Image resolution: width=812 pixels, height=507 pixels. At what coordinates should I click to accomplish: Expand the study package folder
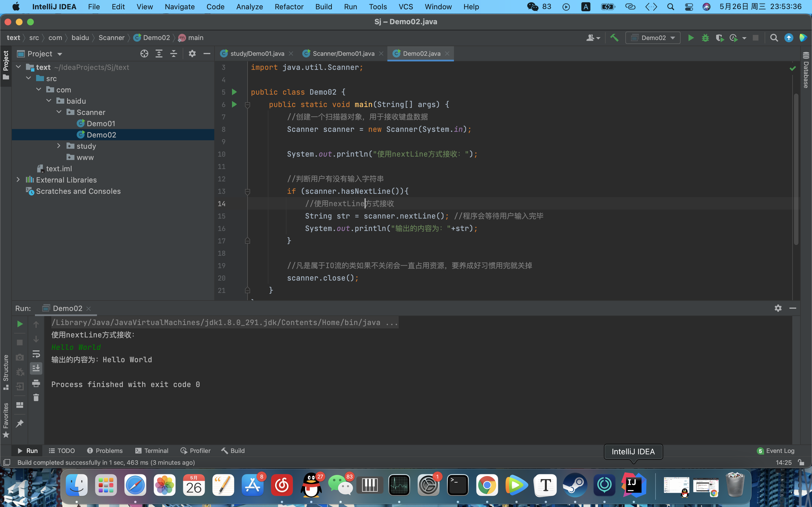pyautogui.click(x=59, y=146)
